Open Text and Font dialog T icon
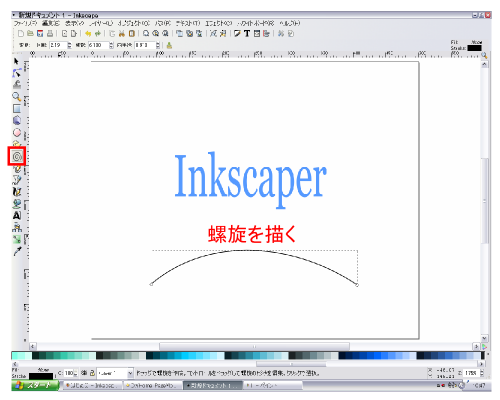Screen dimensions: 500x400 tap(247, 33)
